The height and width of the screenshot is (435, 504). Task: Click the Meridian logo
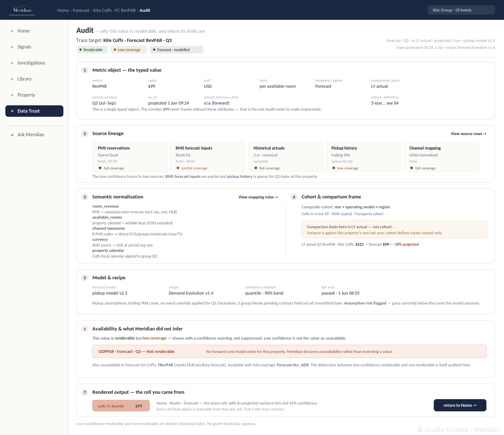tap(22, 10)
